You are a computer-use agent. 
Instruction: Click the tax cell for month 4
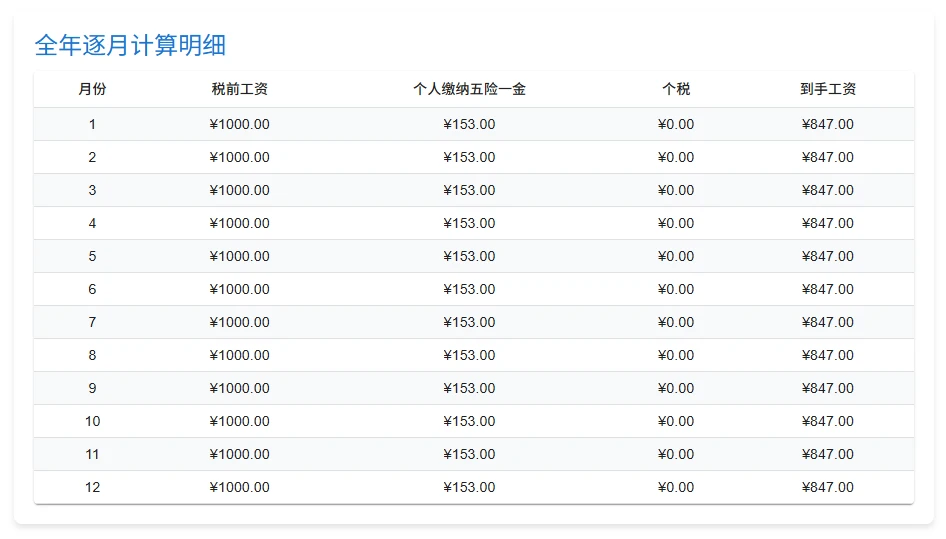(676, 223)
